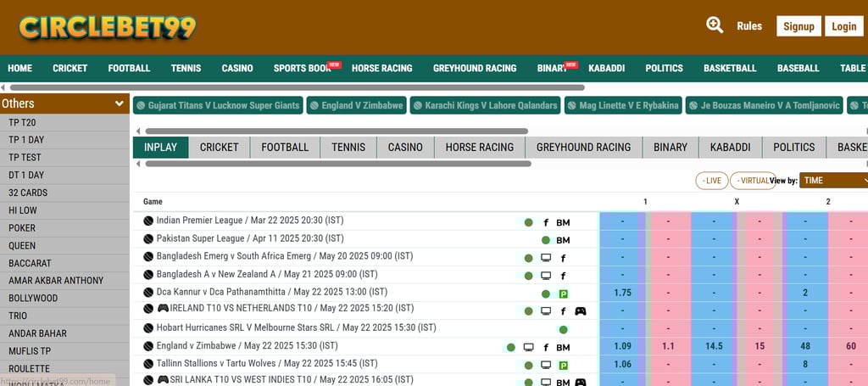Screen dimensions: 868x386
Task: Click the BM icon in Sri Lanka T10 row
Action: (563, 382)
